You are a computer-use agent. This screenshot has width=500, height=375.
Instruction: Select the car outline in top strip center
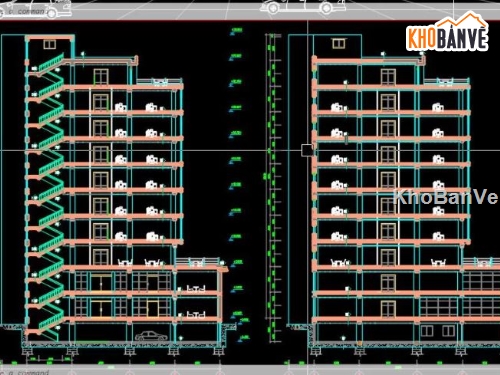tap(302, 6)
